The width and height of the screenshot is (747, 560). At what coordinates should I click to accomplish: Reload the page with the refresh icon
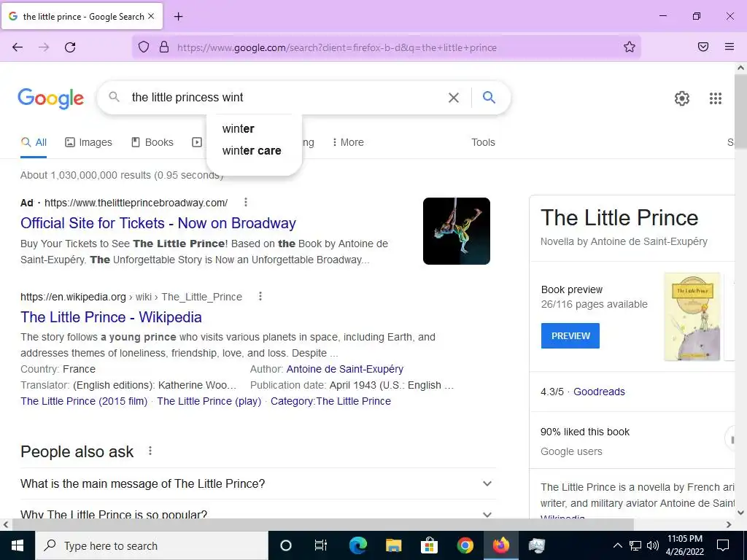coord(70,47)
